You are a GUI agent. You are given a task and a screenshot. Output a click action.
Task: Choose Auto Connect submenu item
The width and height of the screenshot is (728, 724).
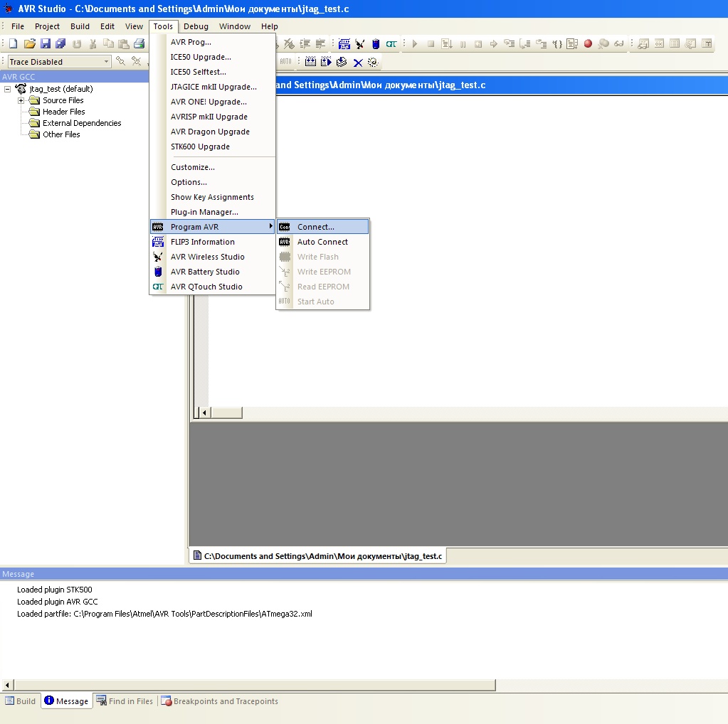(x=322, y=242)
